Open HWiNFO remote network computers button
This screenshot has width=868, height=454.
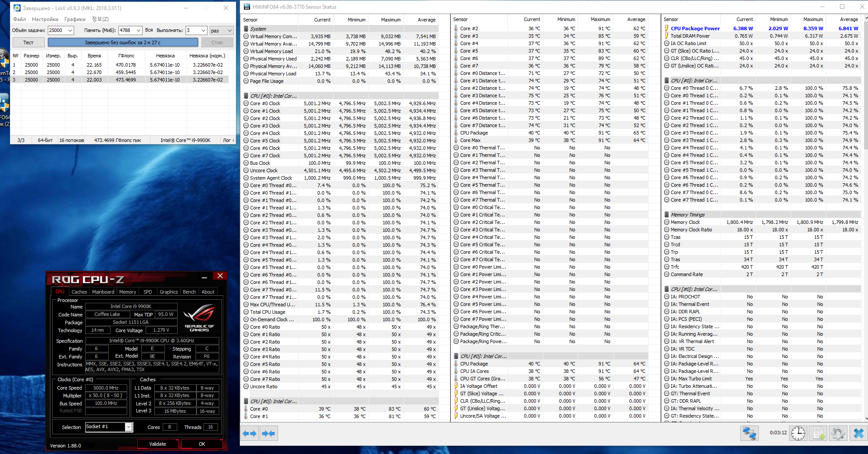pyautogui.click(x=750, y=433)
